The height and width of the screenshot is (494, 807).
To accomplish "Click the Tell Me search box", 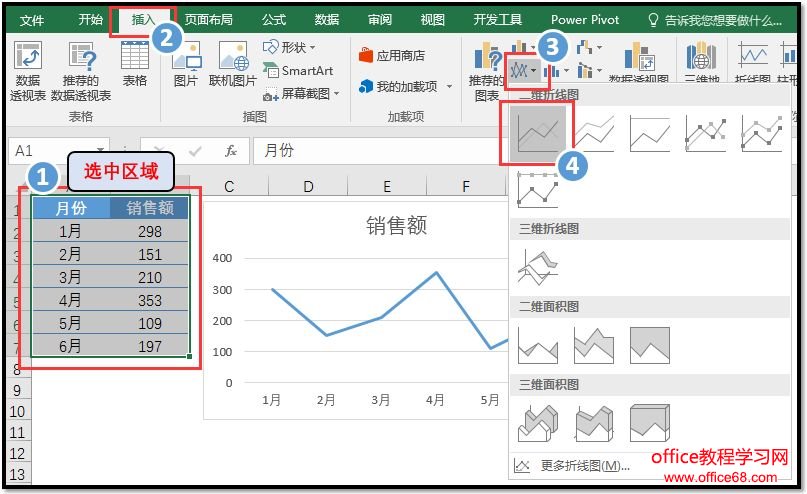I will coord(715,20).
